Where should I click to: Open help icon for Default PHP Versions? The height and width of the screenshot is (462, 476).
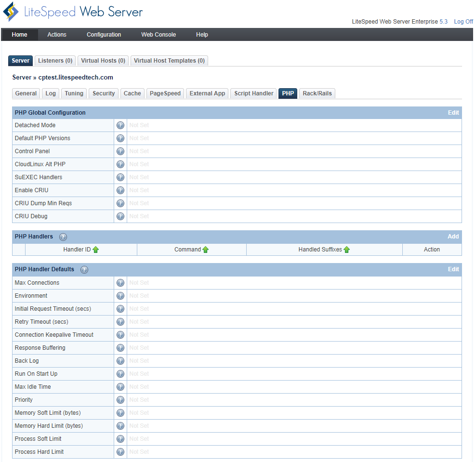120,138
